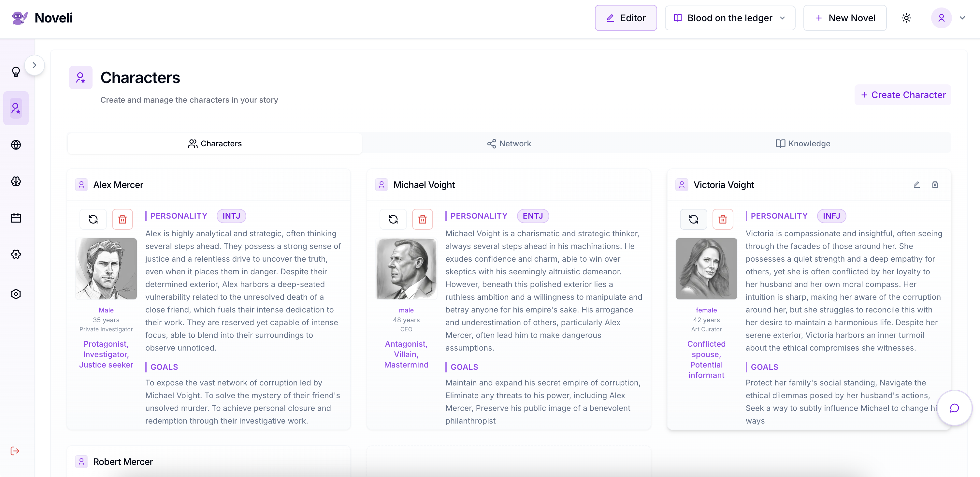Click the logout icon in sidebar
Image resolution: width=980 pixels, height=477 pixels.
15,451
